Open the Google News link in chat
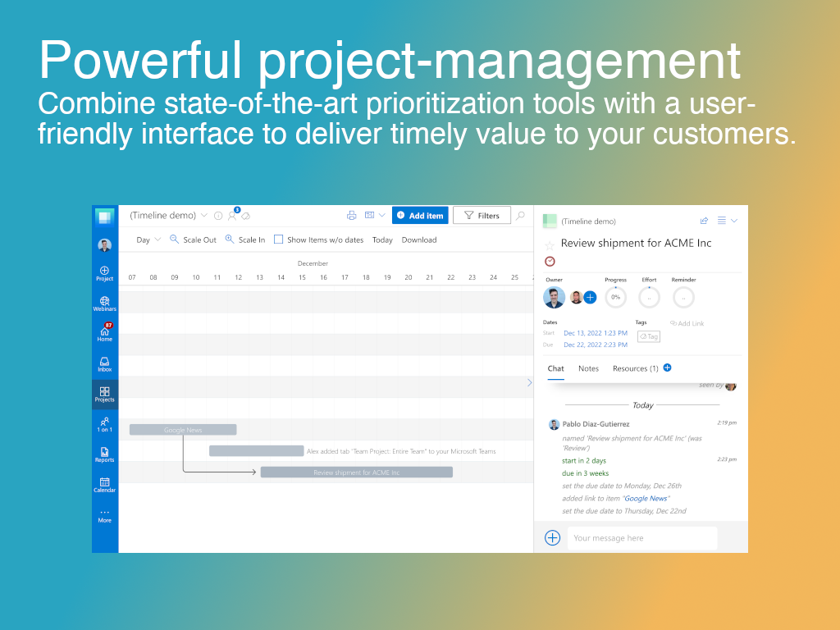The image size is (840, 630). pyautogui.click(x=646, y=498)
